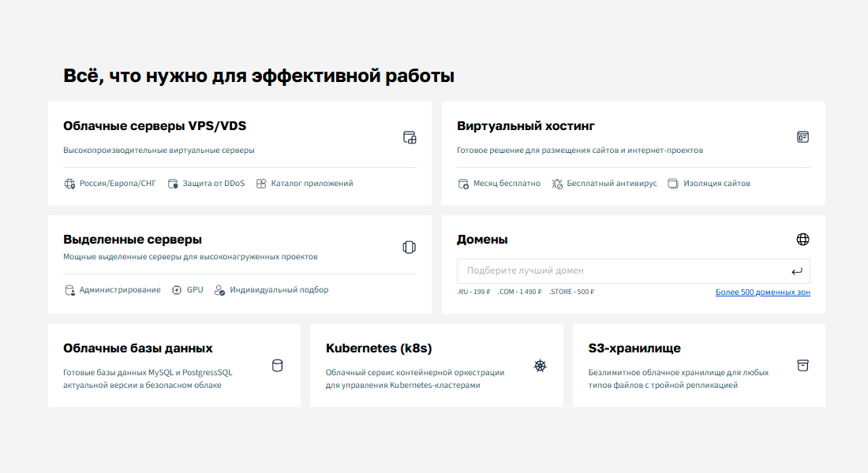868x473 pixels.
Task: Select the .COM - 1 490 ₽ domain price
Action: pos(519,292)
